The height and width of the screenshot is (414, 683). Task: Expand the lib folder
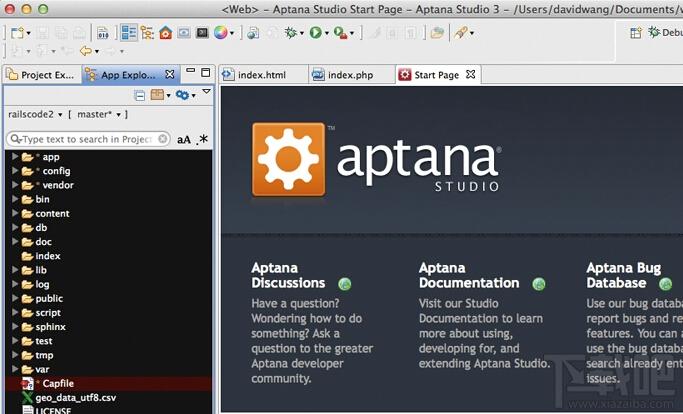[15, 270]
